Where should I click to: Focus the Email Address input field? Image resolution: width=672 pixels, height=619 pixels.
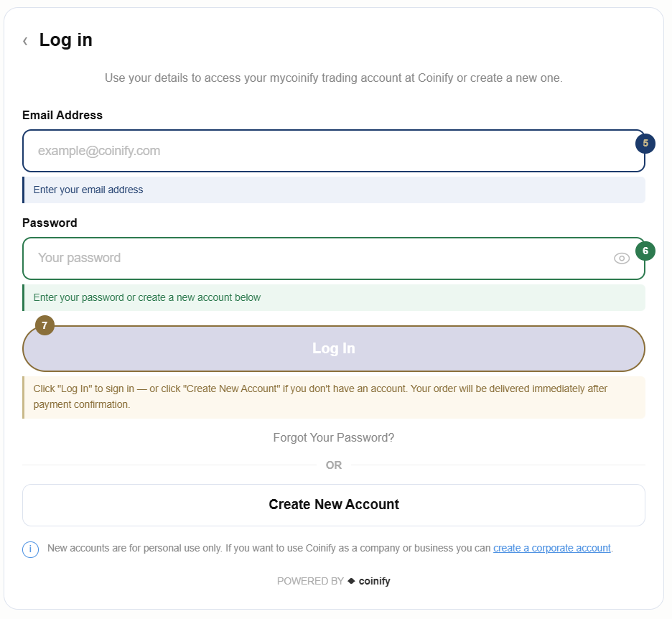coord(333,151)
